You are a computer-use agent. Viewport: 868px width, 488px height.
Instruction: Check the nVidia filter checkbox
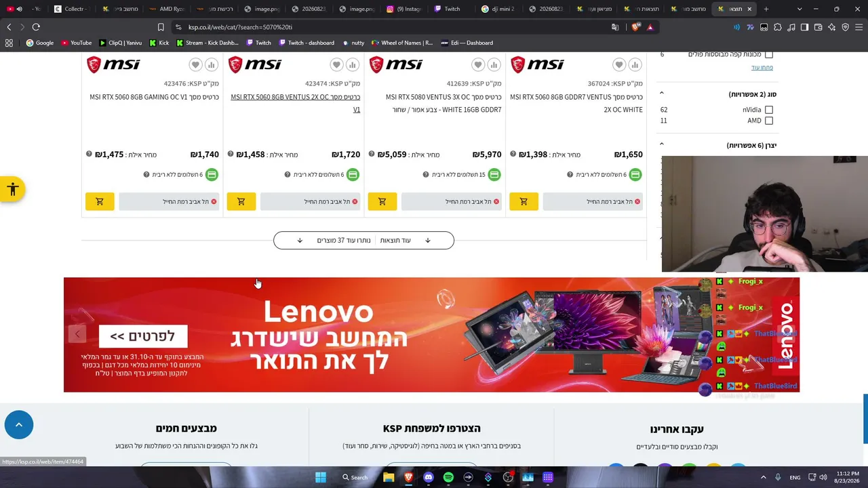click(769, 110)
